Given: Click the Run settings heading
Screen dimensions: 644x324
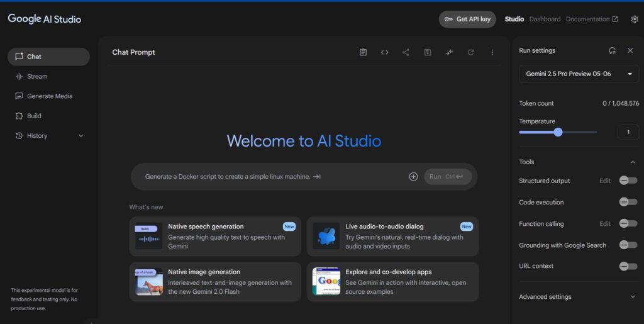Looking at the screenshot, I should tap(537, 50).
